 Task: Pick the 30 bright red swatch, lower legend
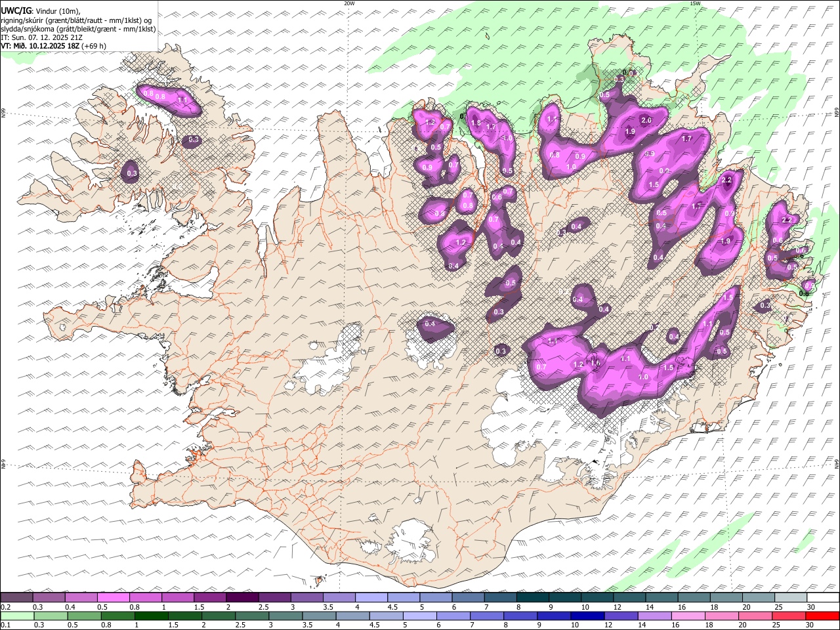tap(823, 616)
